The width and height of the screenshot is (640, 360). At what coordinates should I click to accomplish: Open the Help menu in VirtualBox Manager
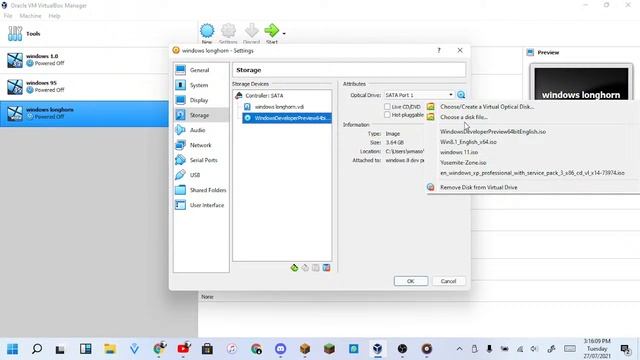coord(54,16)
